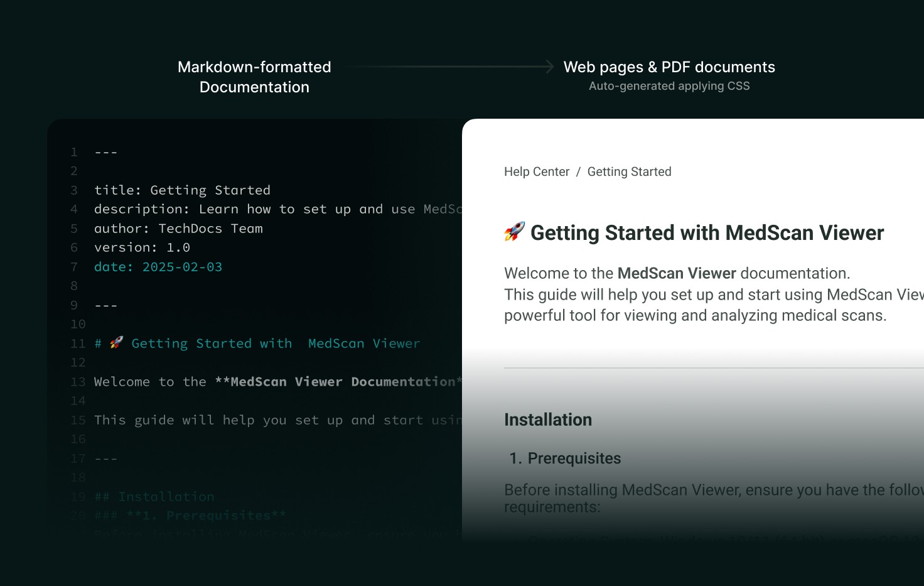Image resolution: width=924 pixels, height=586 pixels.
Task: Click line number 7 in editor gutter
Action: tap(74, 267)
